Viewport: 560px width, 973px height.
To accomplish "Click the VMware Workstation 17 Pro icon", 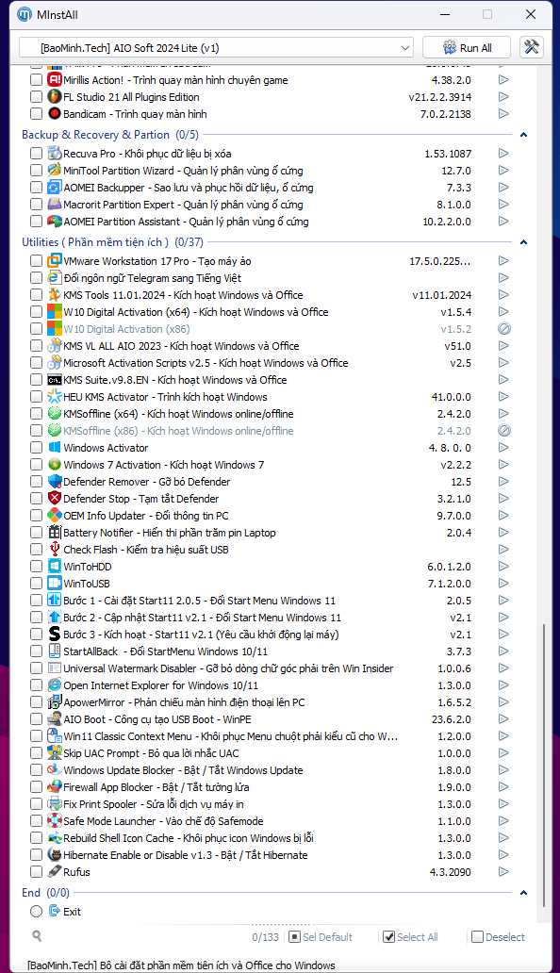I will (x=55, y=260).
